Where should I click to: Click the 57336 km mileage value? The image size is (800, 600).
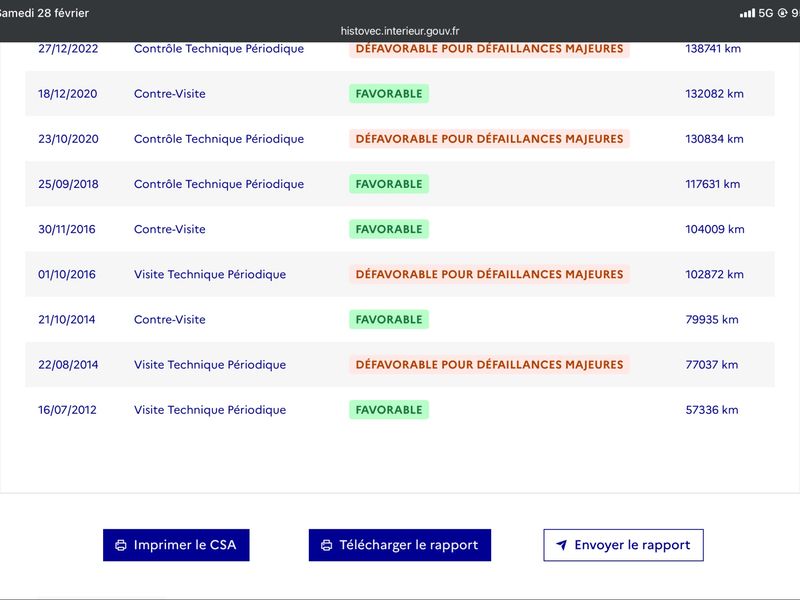click(x=711, y=410)
